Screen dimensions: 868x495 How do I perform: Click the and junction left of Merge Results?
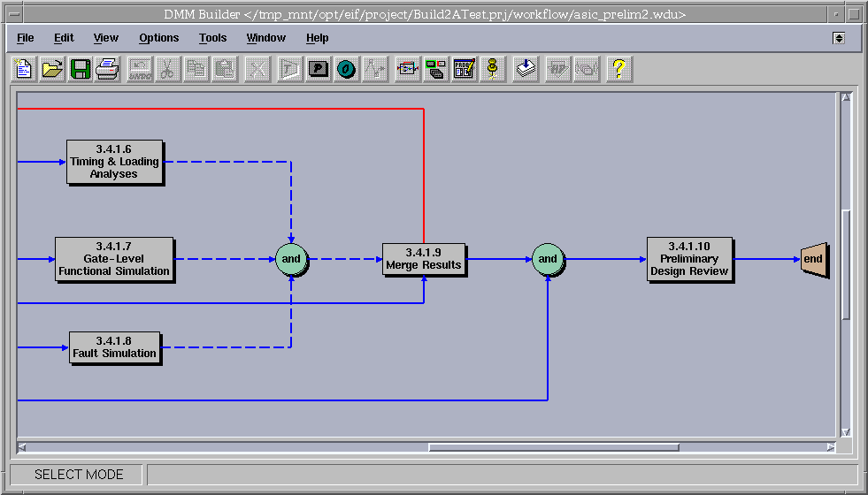[291, 259]
